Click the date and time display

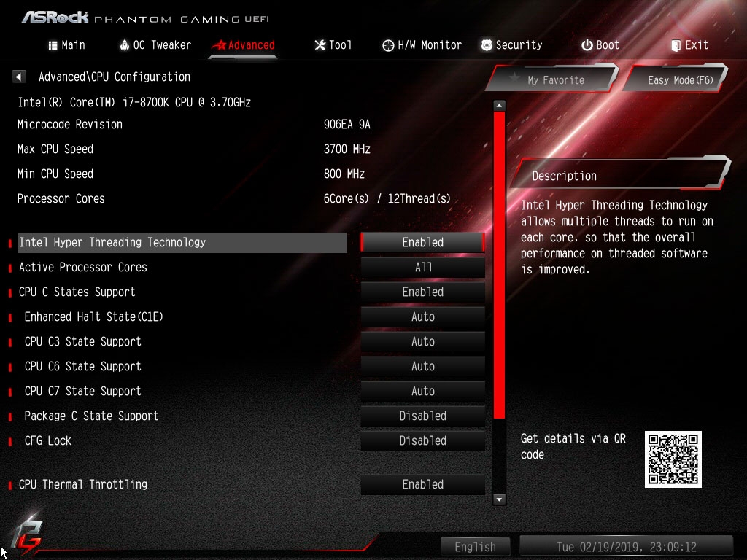(x=626, y=547)
